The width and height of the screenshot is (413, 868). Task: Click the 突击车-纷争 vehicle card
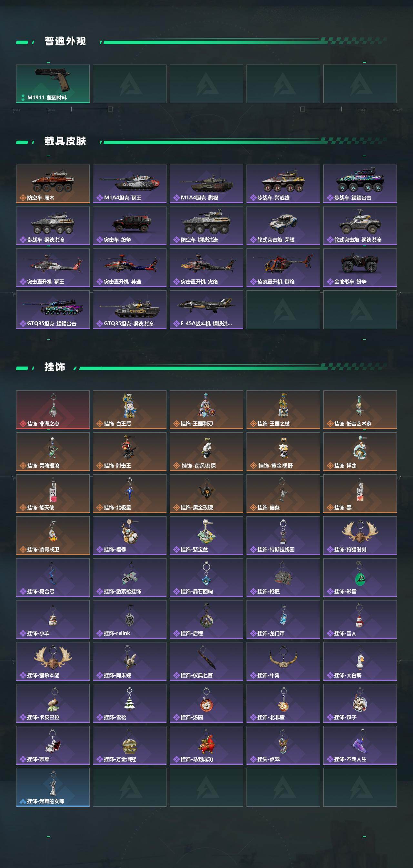pos(130,226)
